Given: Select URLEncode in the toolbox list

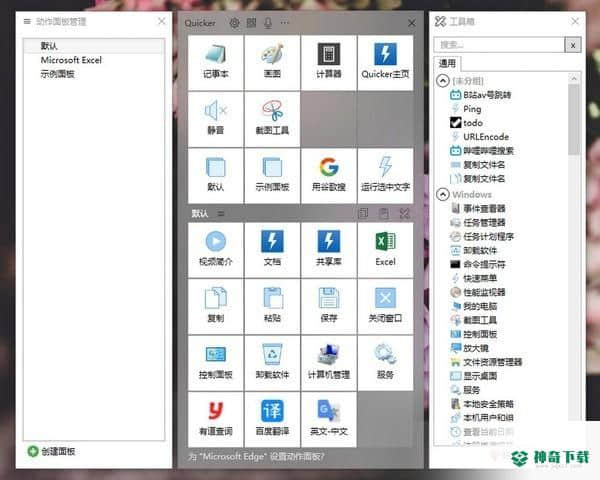Looking at the screenshot, I should pos(480,137).
